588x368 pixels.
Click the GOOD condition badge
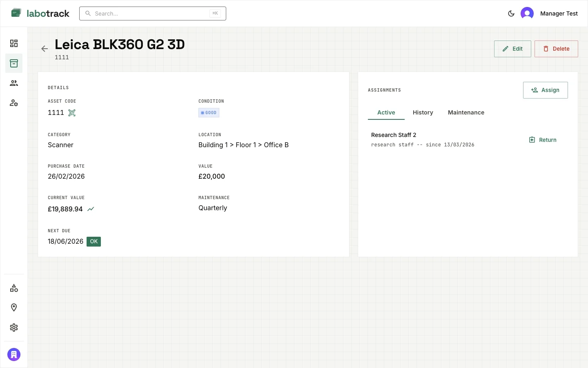209,113
